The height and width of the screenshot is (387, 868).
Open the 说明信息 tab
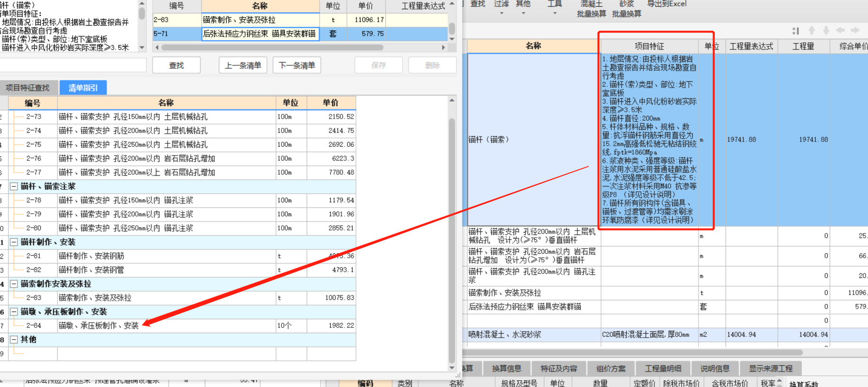pos(715,369)
